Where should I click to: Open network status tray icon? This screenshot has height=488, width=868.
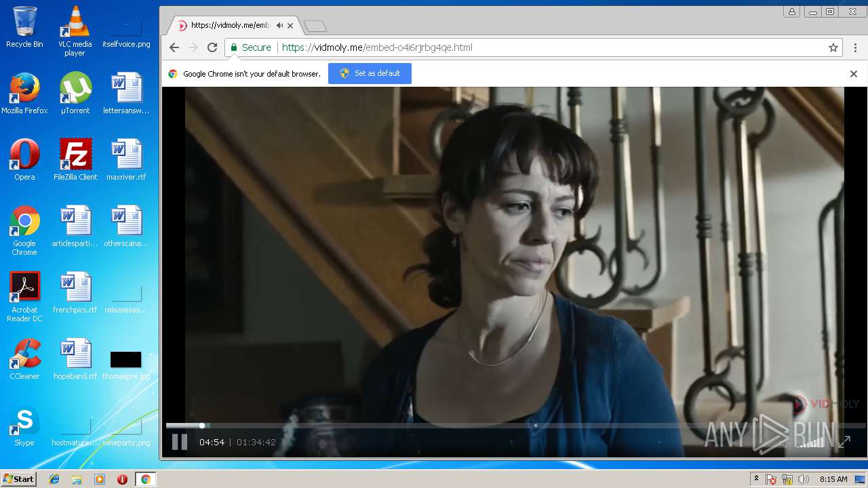(787, 479)
